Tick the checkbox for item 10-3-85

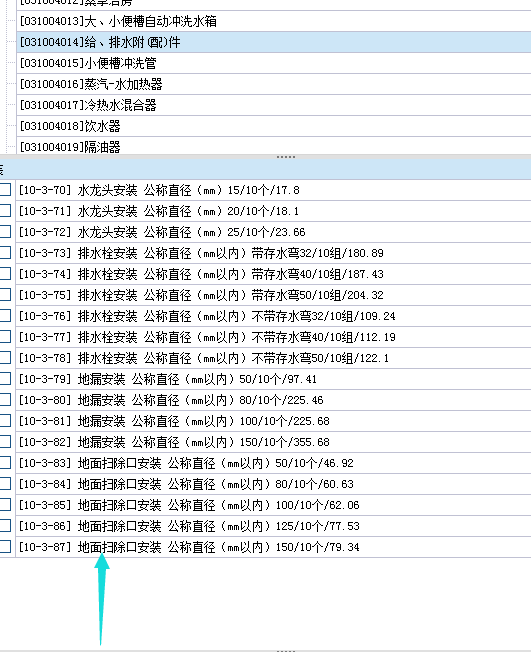click(5, 505)
